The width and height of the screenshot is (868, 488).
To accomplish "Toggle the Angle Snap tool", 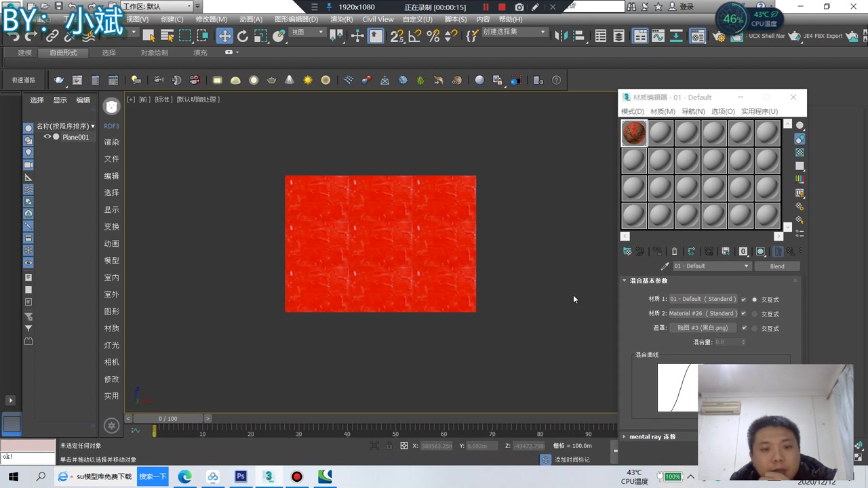I will pyautogui.click(x=415, y=36).
